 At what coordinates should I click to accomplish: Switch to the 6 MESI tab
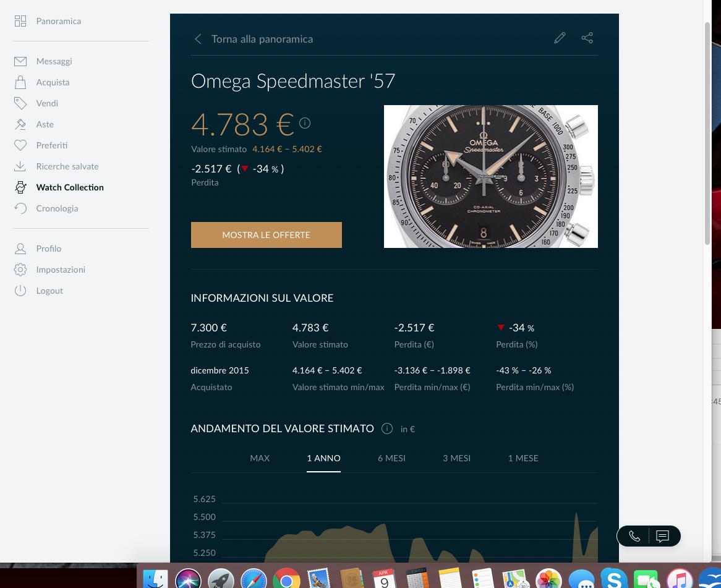[x=391, y=458]
